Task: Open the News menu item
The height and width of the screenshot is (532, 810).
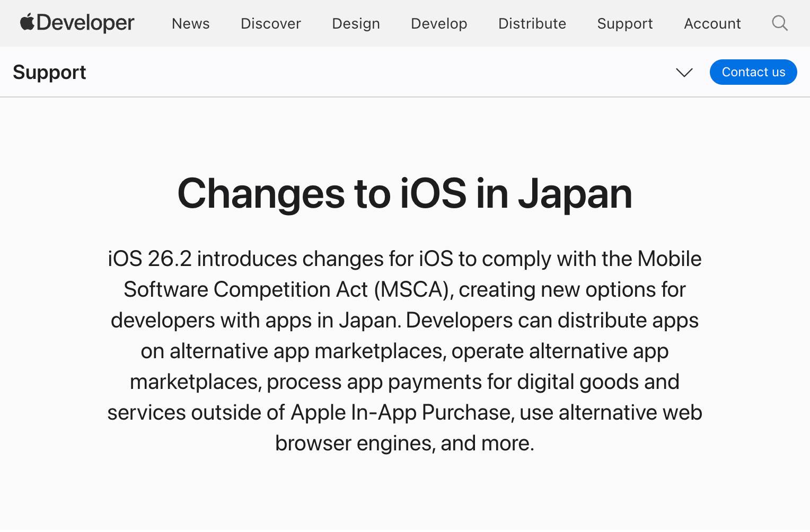Action: pos(190,24)
